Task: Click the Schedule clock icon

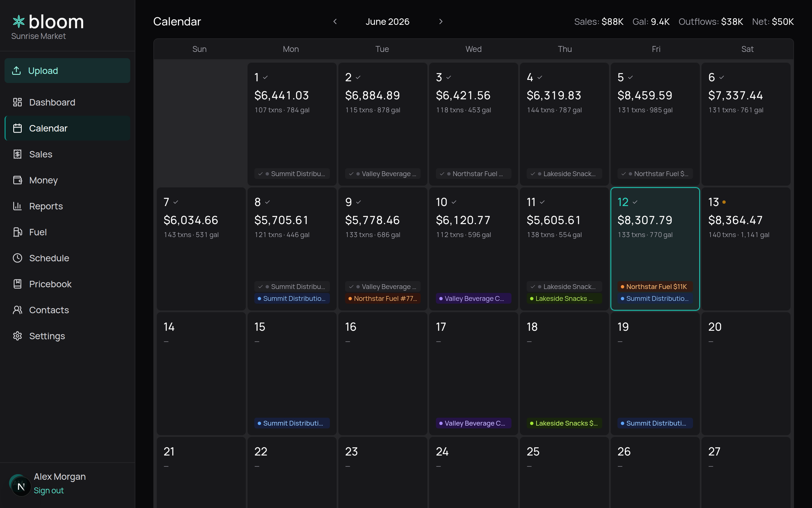Action: point(17,258)
